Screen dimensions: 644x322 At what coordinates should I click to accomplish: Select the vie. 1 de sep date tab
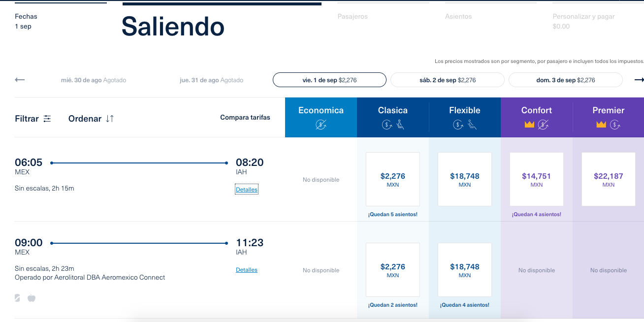[x=329, y=80]
